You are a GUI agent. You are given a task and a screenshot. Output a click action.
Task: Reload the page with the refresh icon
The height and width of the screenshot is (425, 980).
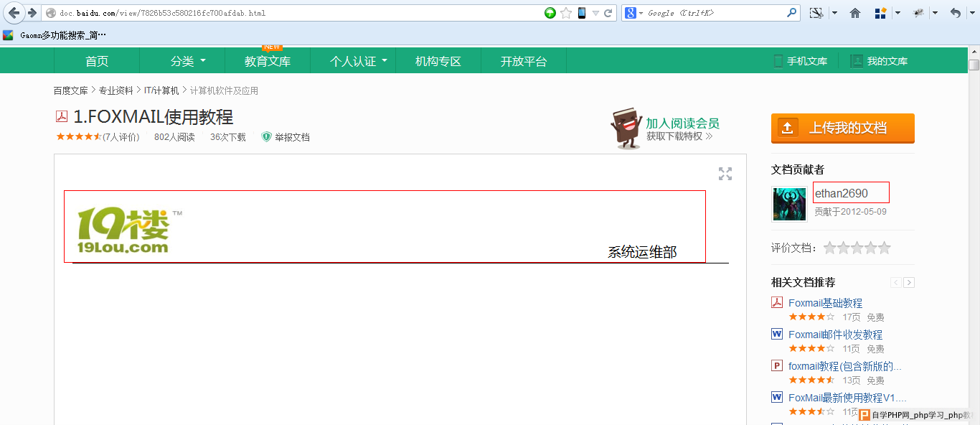coord(608,13)
